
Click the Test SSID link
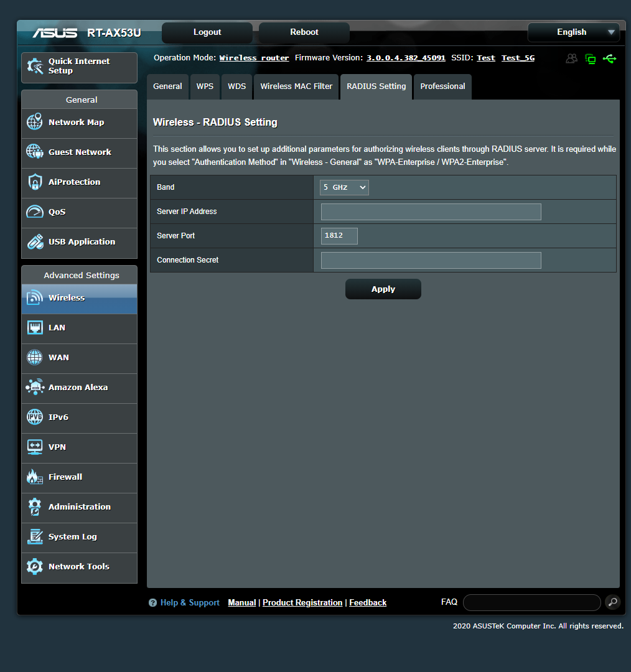[x=485, y=58]
